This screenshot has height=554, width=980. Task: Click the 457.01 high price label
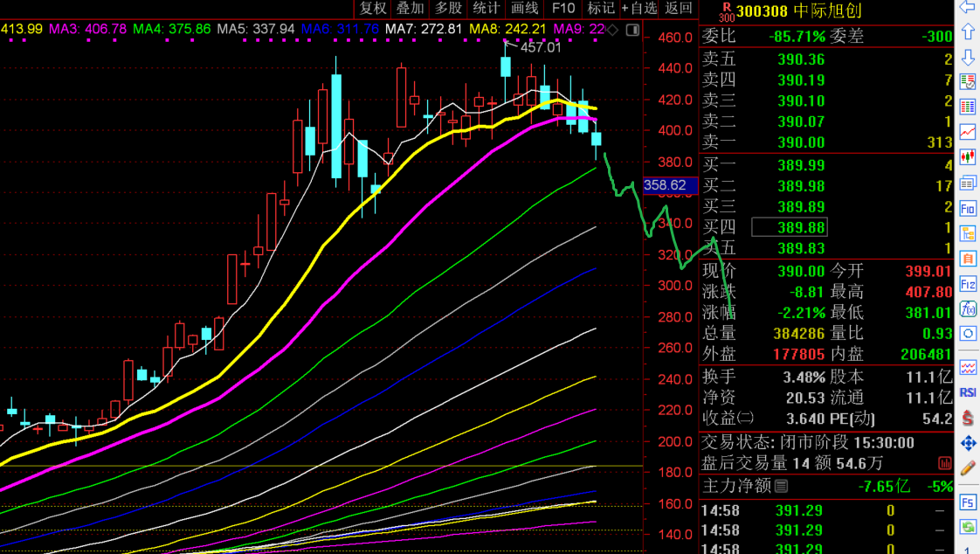541,47
